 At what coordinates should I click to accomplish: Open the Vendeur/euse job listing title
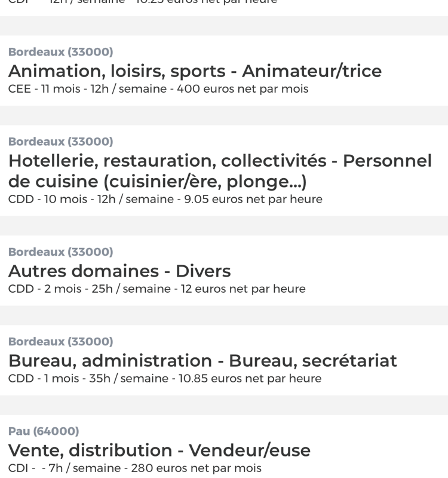pos(159,451)
